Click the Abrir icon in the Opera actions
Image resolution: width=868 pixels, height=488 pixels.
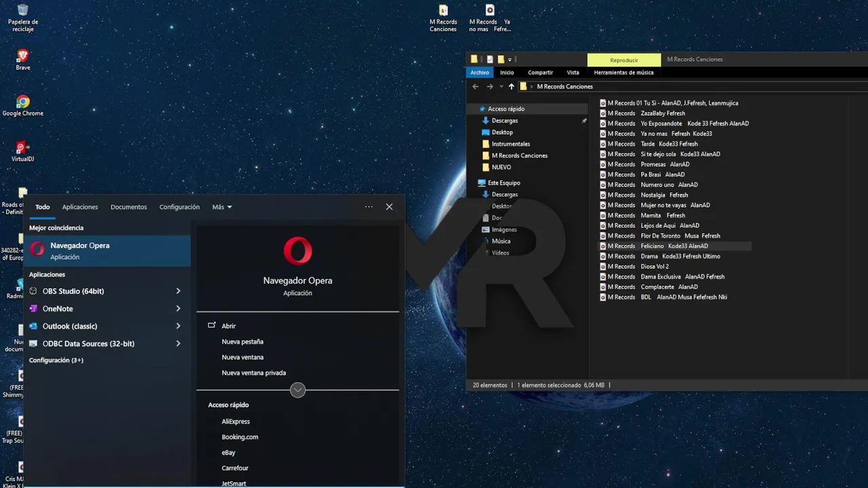pyautogui.click(x=212, y=326)
